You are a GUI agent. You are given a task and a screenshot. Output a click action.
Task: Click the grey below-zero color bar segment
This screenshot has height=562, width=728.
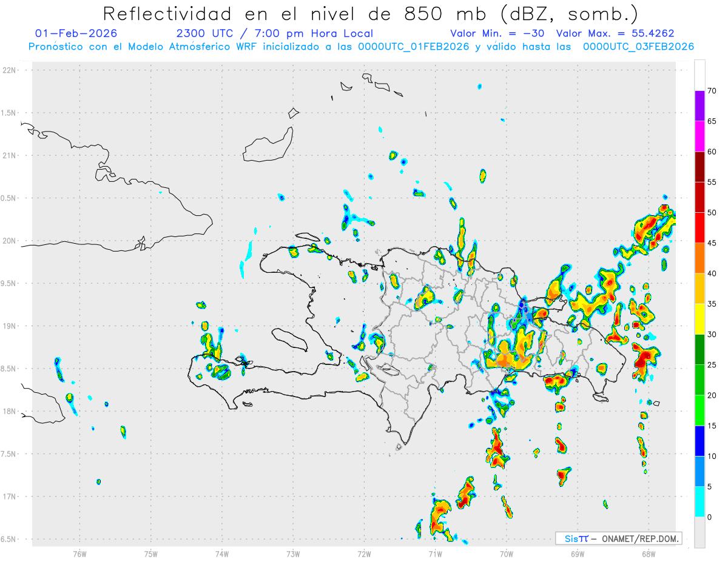(699, 532)
